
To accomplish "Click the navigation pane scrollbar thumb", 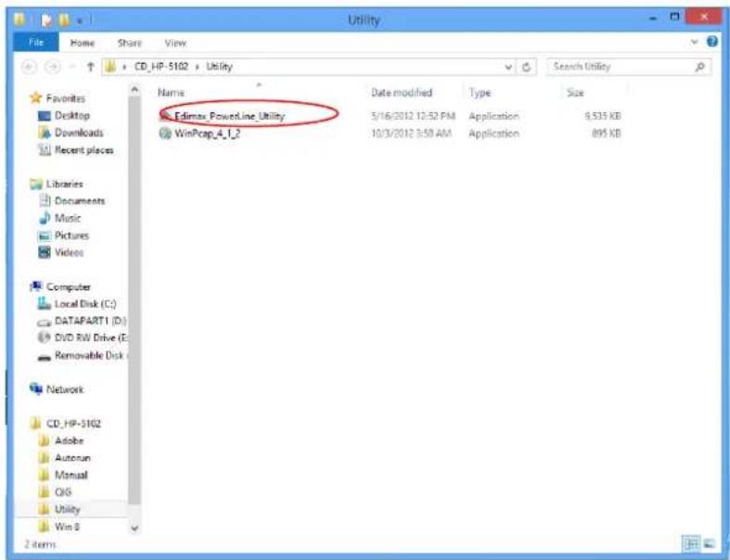I will pyautogui.click(x=134, y=300).
